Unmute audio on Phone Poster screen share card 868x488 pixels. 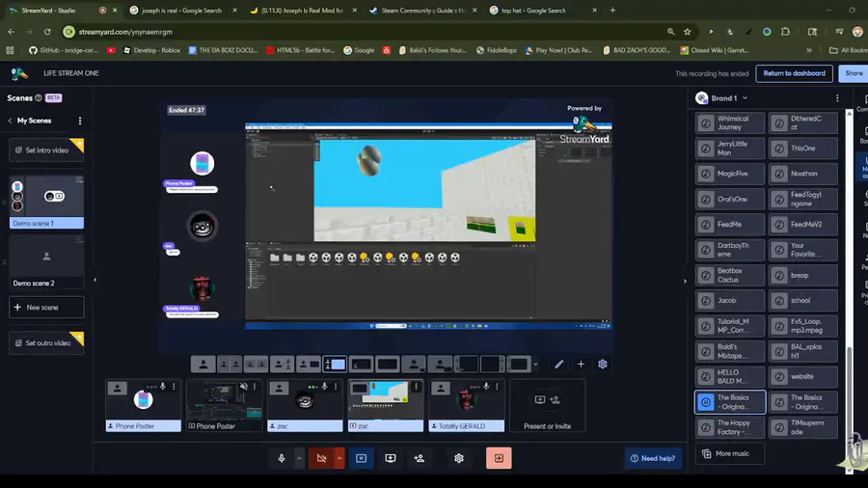[x=244, y=386]
